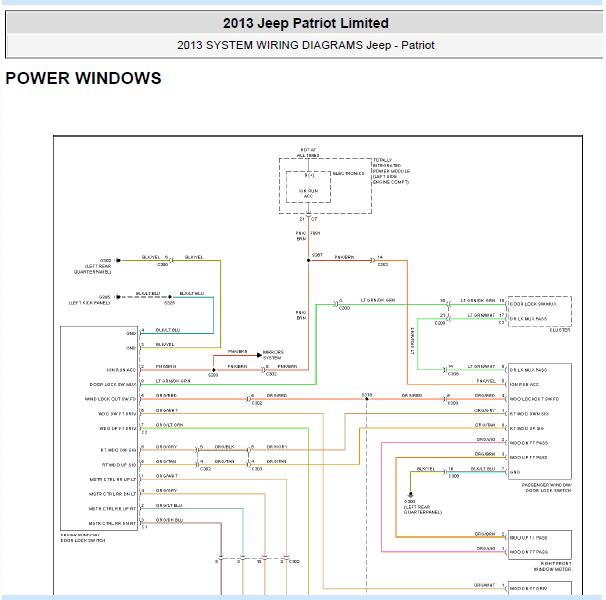Click 'IGN RUN ACC' inside the power module box
This screenshot has height=600, width=606.
tap(308, 194)
